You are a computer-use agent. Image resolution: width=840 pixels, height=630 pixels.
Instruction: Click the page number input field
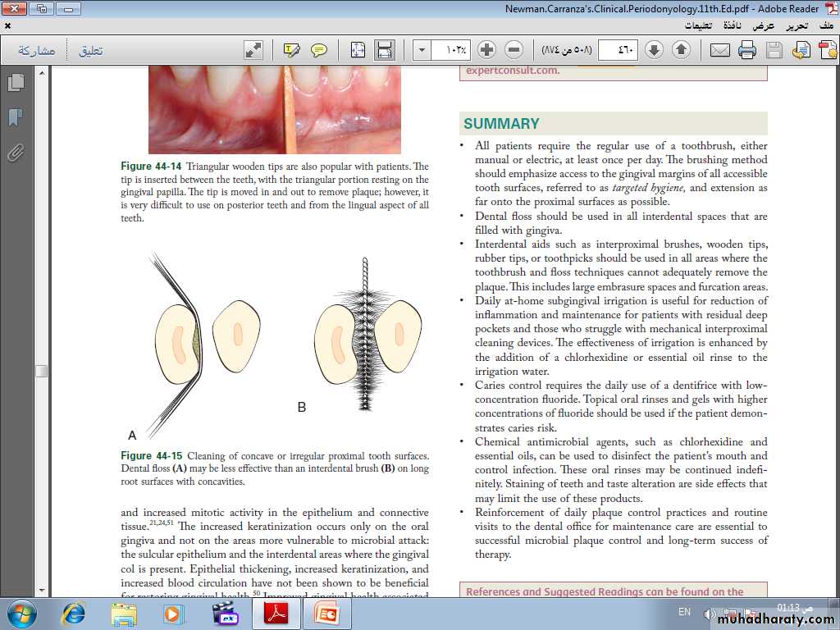click(617, 50)
